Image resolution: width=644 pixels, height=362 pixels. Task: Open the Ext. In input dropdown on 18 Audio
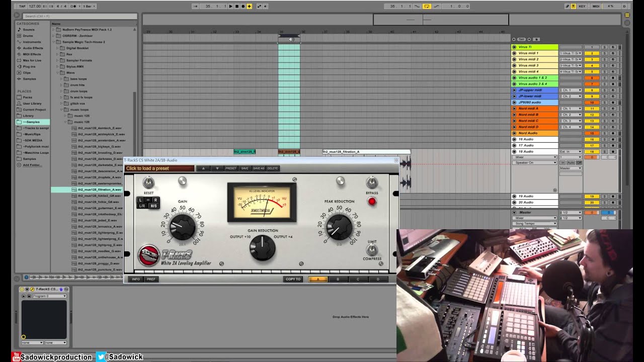pyautogui.click(x=571, y=151)
